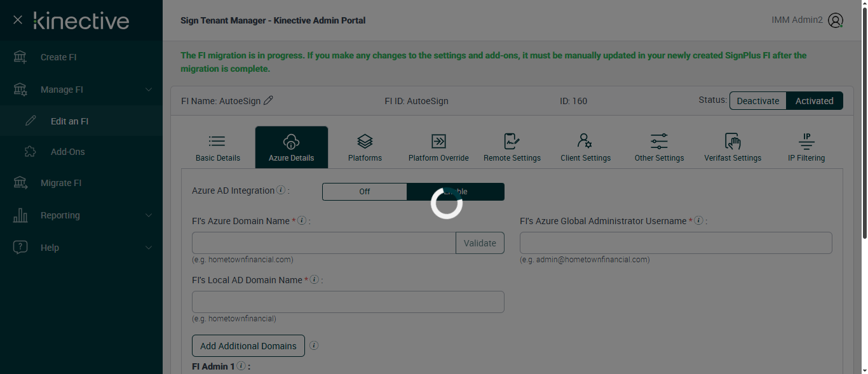Image resolution: width=868 pixels, height=374 pixels.
Task: Click info icon beside FI's Azure Domain Name
Action: 302,221
